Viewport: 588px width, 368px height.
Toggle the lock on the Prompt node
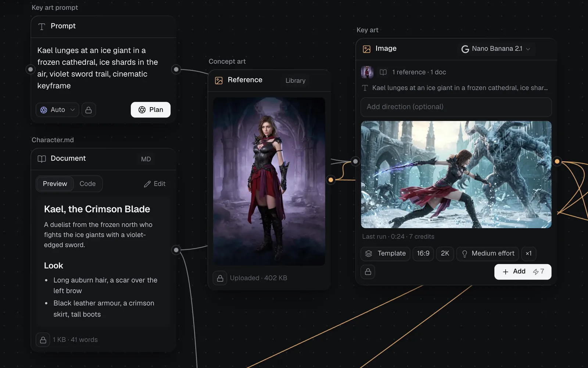click(x=89, y=110)
